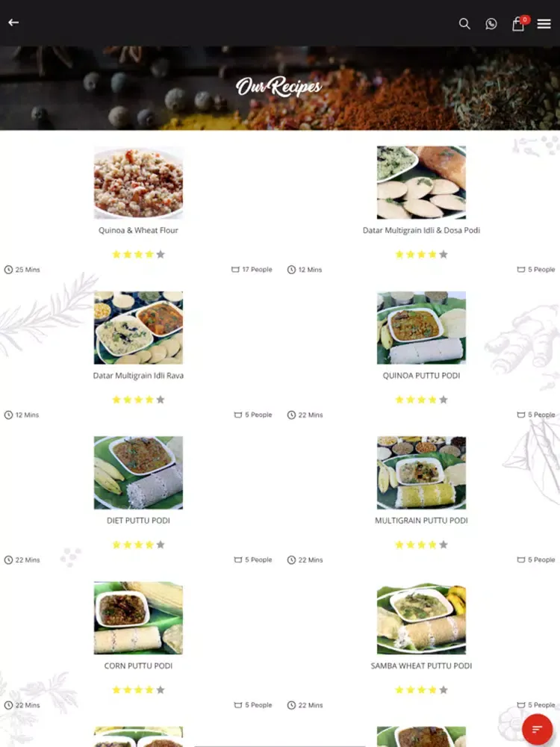
Task: Click clock icon beside 25 Mins
Action: [8, 270]
